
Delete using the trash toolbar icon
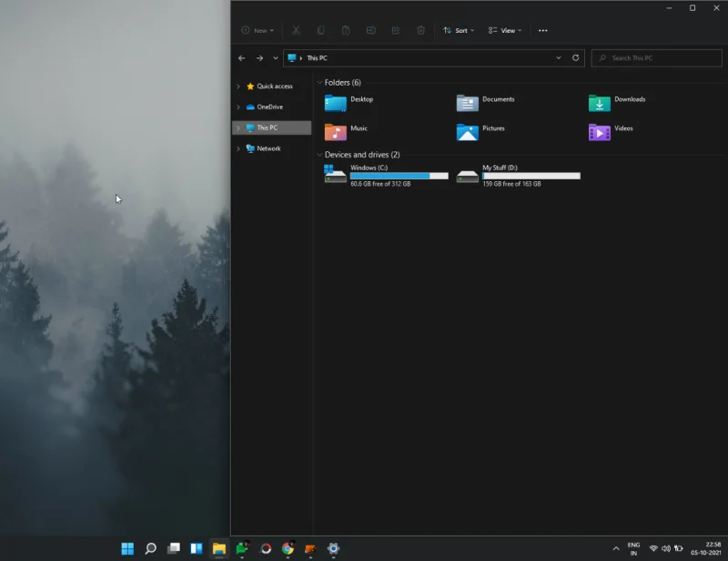(x=420, y=30)
